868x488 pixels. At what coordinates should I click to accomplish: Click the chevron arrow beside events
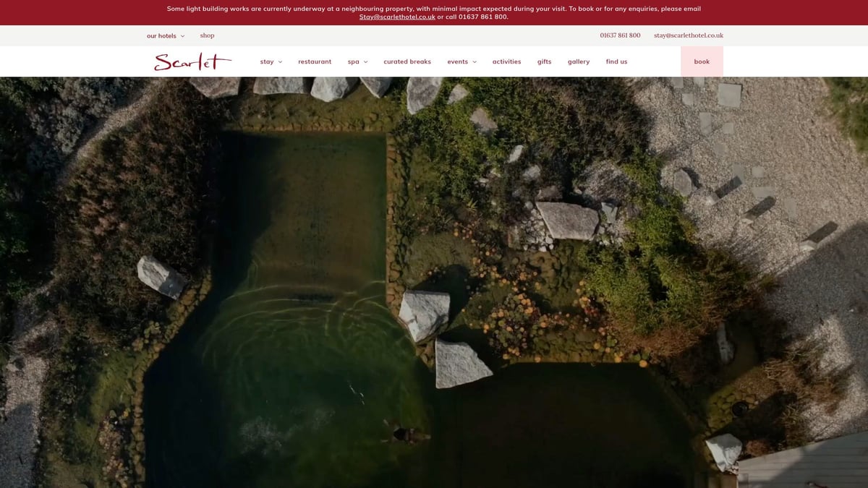point(475,62)
